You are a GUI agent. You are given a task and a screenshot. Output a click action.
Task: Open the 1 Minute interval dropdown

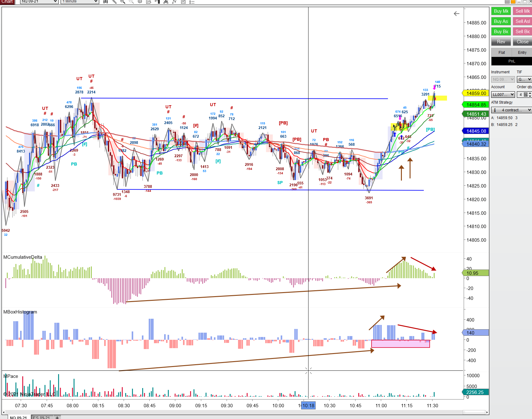pyautogui.click(x=80, y=2)
